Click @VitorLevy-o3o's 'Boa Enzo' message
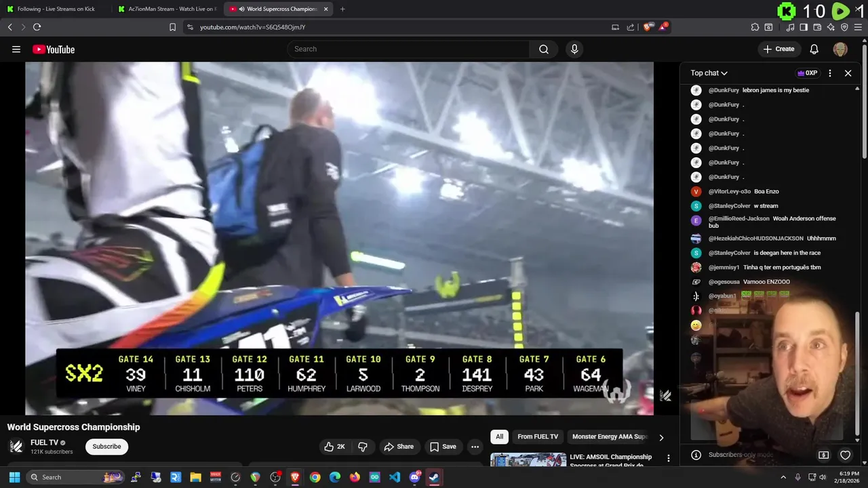The image size is (868, 488). (x=766, y=192)
